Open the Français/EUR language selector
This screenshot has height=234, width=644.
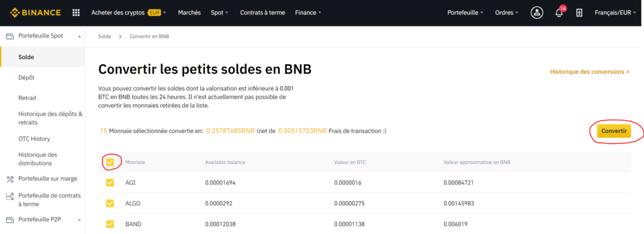pyautogui.click(x=616, y=13)
